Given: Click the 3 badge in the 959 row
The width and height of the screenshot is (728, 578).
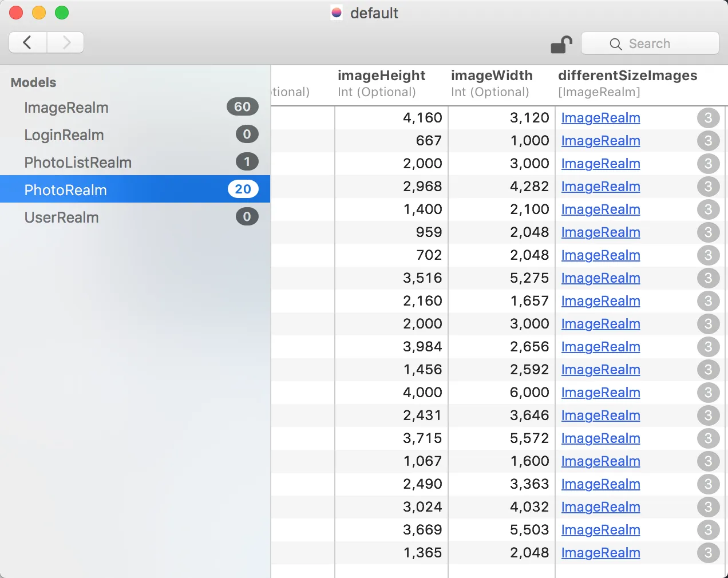Looking at the screenshot, I should pos(708,232).
